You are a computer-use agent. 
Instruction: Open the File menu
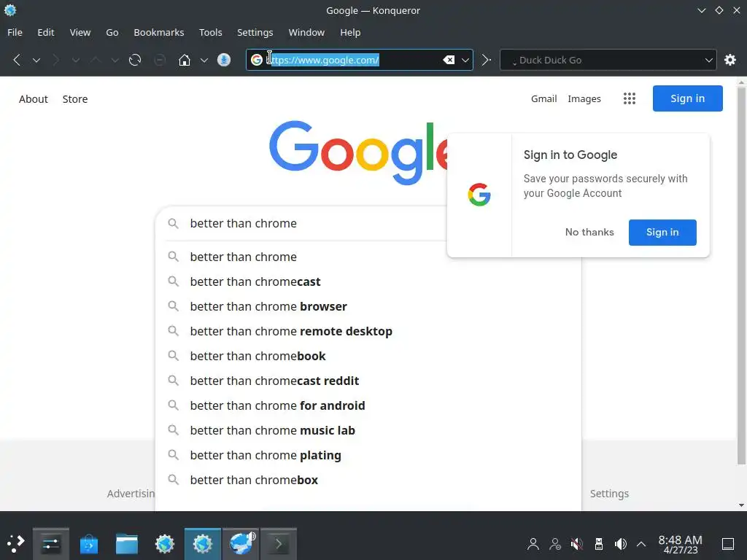[x=15, y=32]
